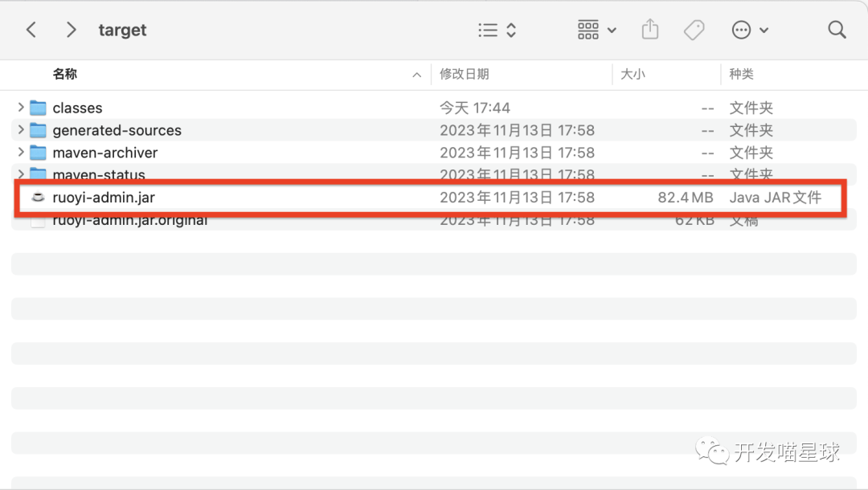Sort by the 种类 column header
This screenshot has height=490, width=868.
pyautogui.click(x=741, y=74)
